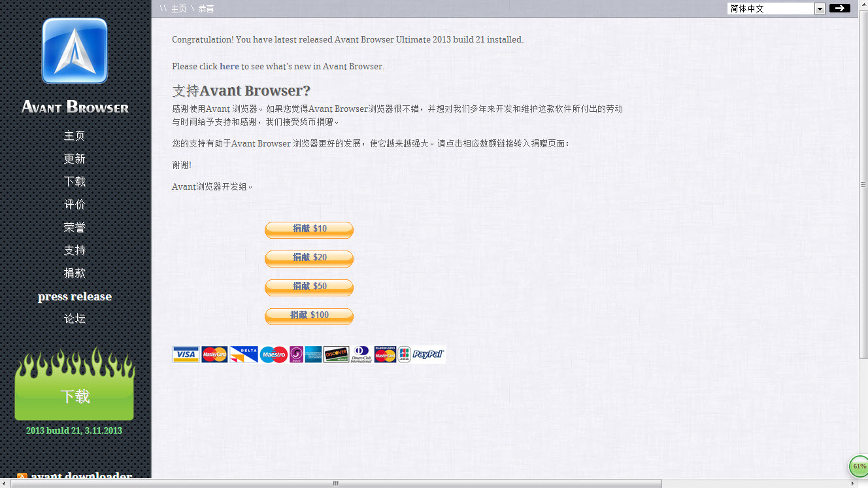This screenshot has height=488, width=868.
Task: Click the here link for what's new
Action: click(229, 65)
